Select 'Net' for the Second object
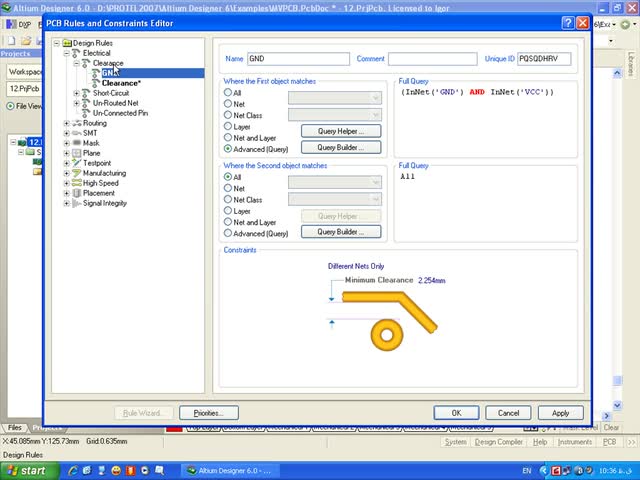This screenshot has width=640, height=480. (x=228, y=188)
